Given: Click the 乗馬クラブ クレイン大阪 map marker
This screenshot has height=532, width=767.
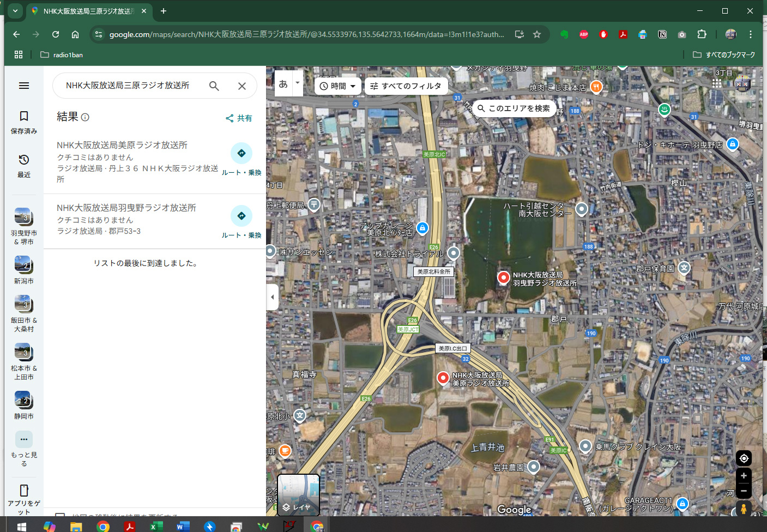Looking at the screenshot, I should (585, 446).
